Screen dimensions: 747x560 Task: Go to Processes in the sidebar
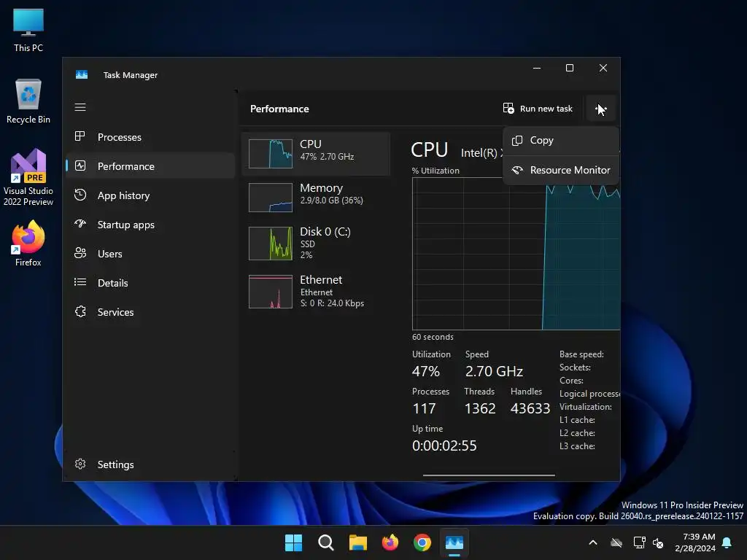(x=150, y=137)
